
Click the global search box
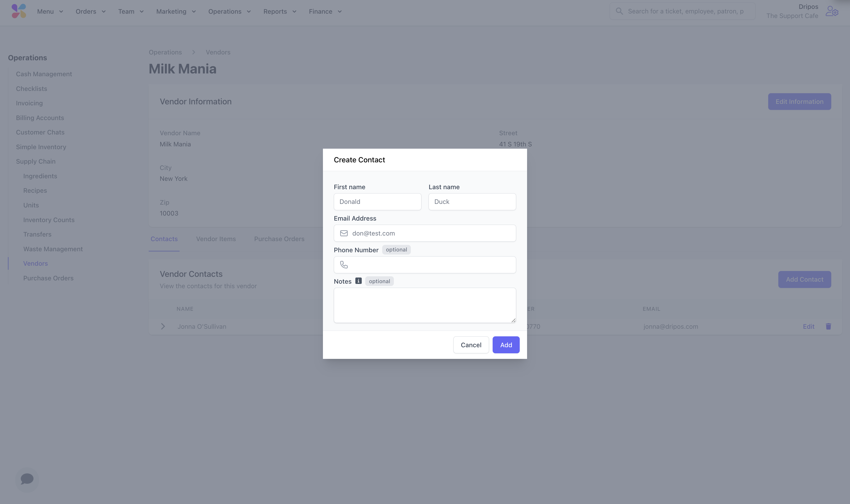[x=683, y=11]
